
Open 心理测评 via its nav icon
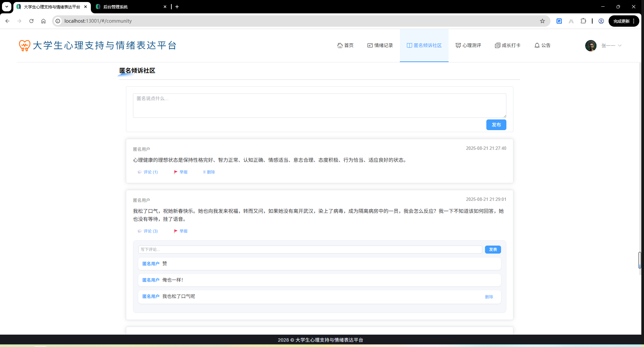tap(458, 45)
